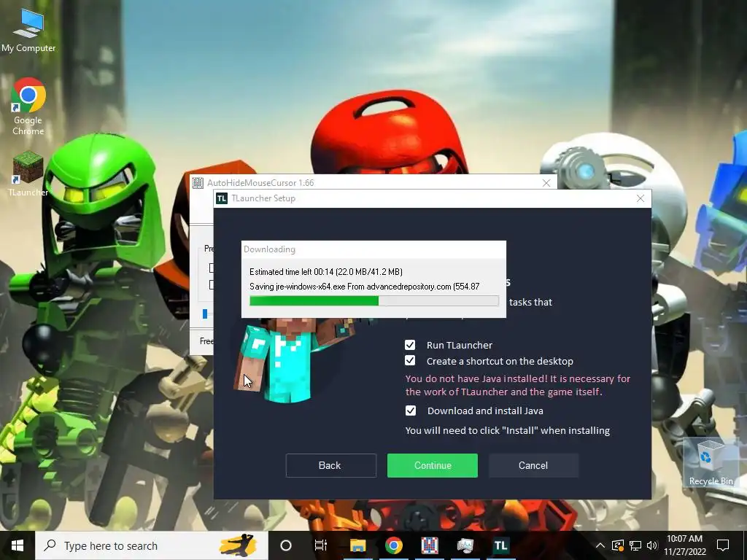Open the My Computer desktop icon

tap(28, 31)
